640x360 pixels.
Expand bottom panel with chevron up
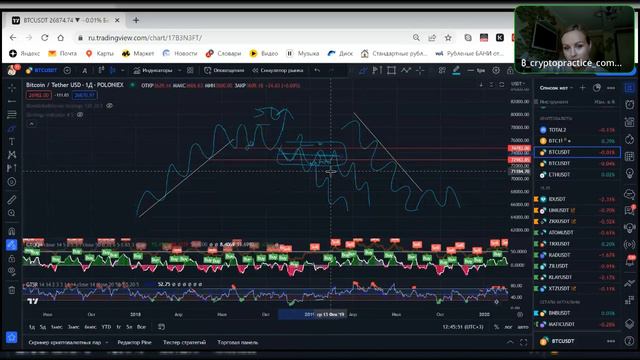click(510, 342)
